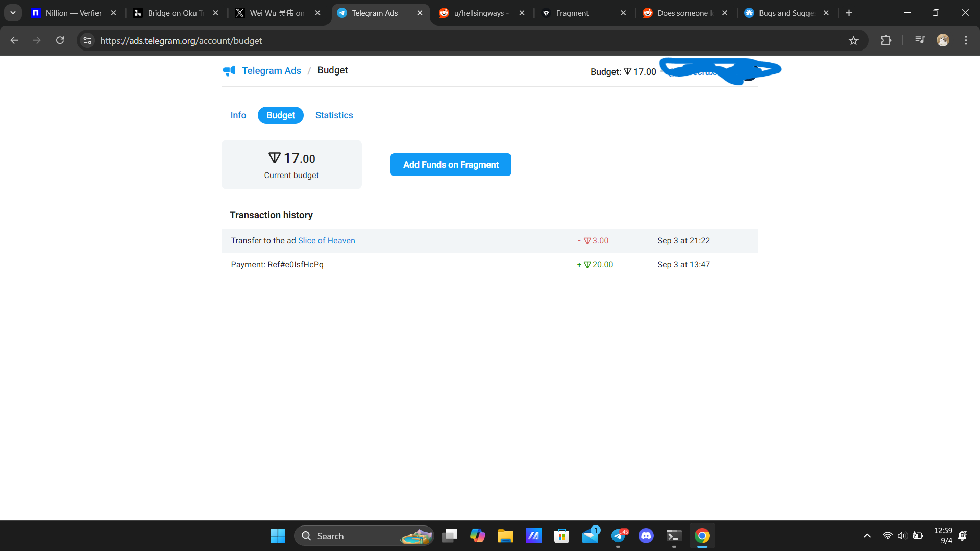Open Chrome three-dot menu

tap(966, 40)
